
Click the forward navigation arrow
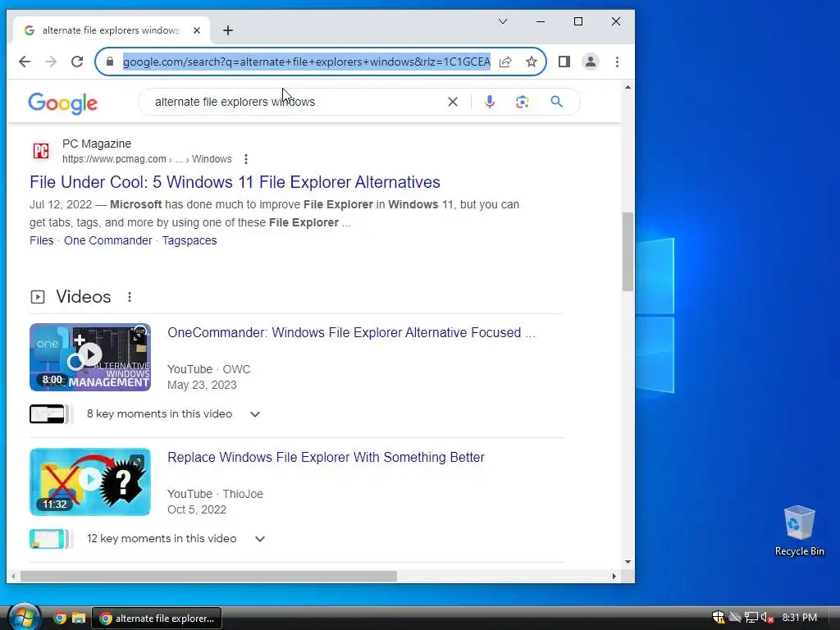click(x=51, y=62)
